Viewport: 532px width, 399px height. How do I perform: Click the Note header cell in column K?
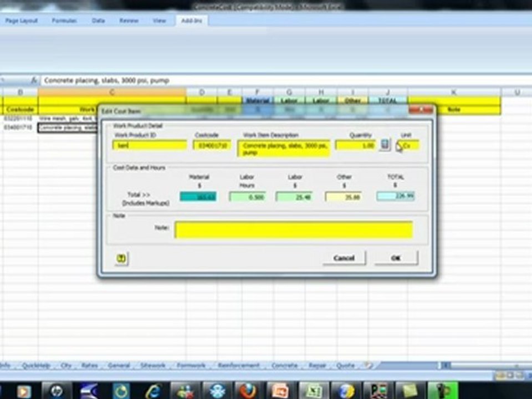tap(454, 110)
